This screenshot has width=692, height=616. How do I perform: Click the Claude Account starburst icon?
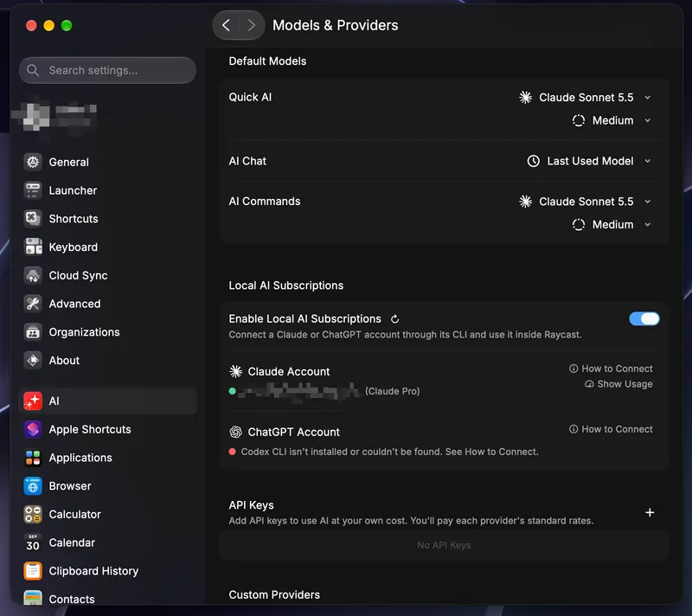pos(235,371)
